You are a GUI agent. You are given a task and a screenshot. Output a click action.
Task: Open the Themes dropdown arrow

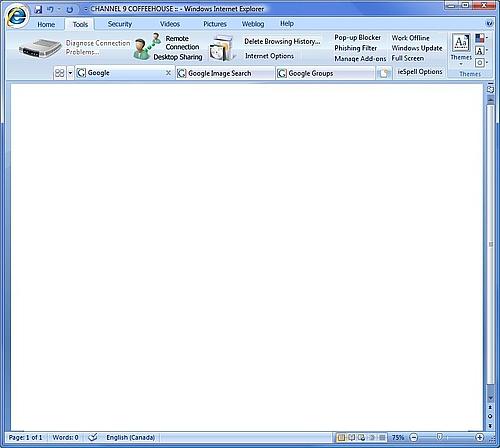point(461,64)
